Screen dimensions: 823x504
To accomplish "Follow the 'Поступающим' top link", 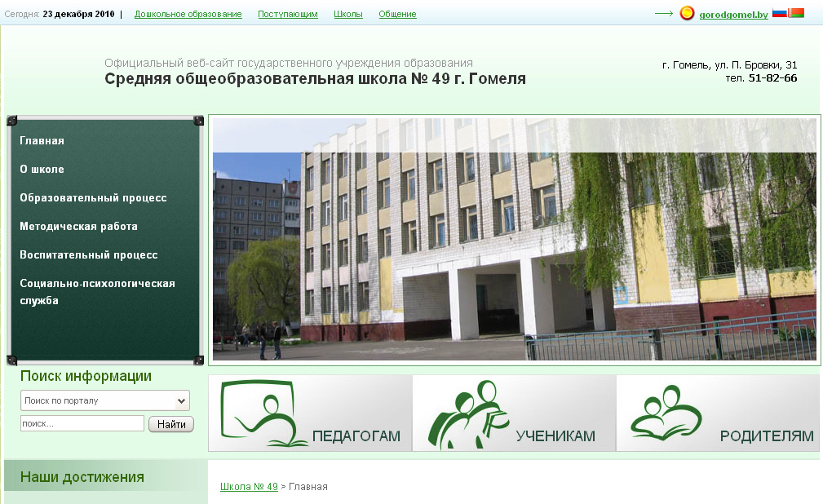I will [x=288, y=15].
